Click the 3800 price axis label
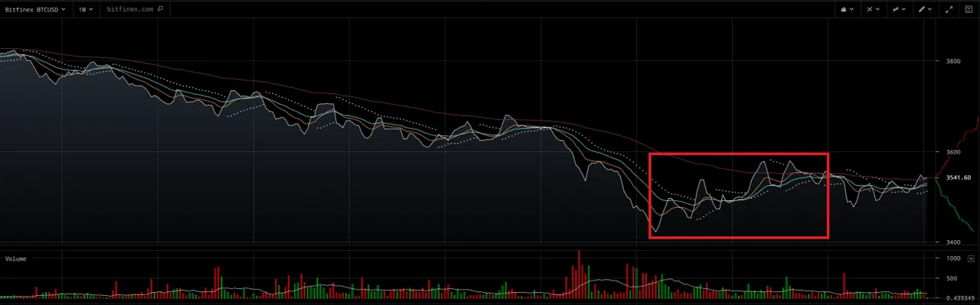Viewport: 980px width, 305px height. click(x=953, y=60)
